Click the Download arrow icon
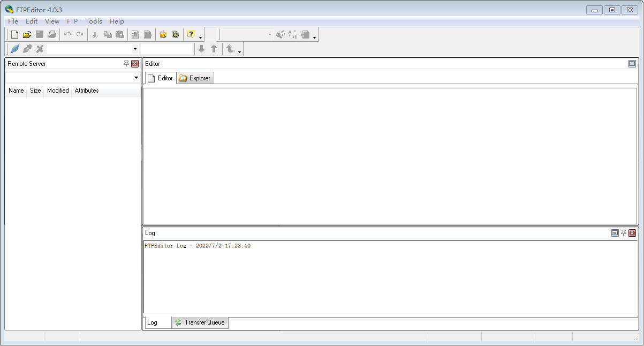 tap(201, 49)
